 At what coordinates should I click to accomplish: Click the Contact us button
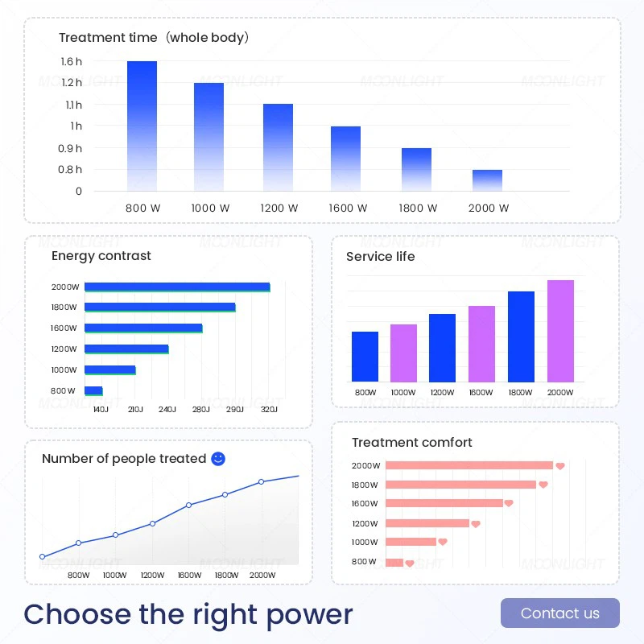pos(559,613)
